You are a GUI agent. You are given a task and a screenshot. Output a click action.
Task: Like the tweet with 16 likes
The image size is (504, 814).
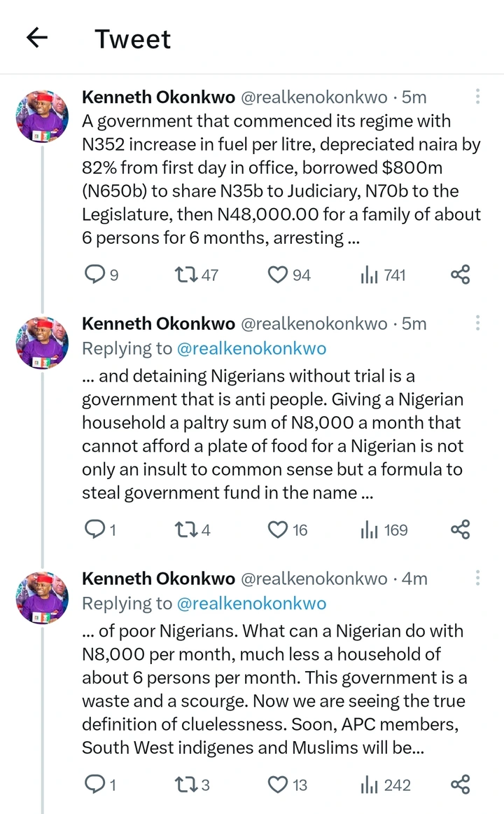pyautogui.click(x=278, y=530)
